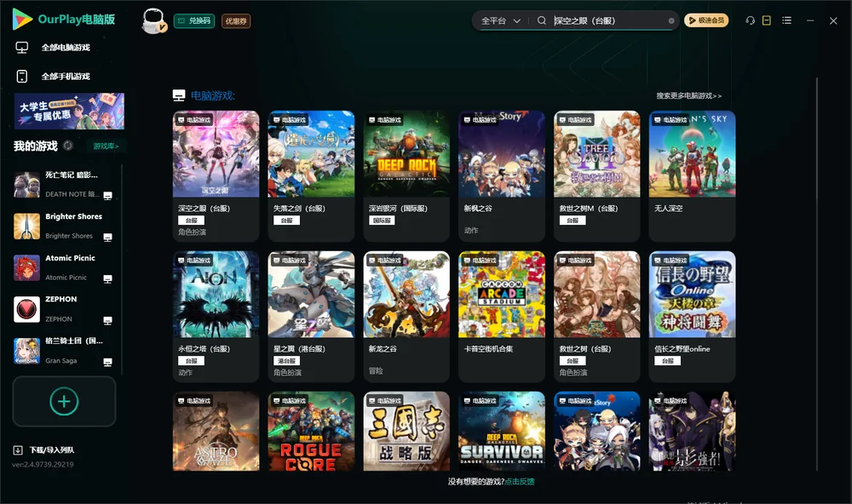The height and width of the screenshot is (504, 852).
Task: Click phone icon for 全部手机游戏
Action: click(22, 76)
